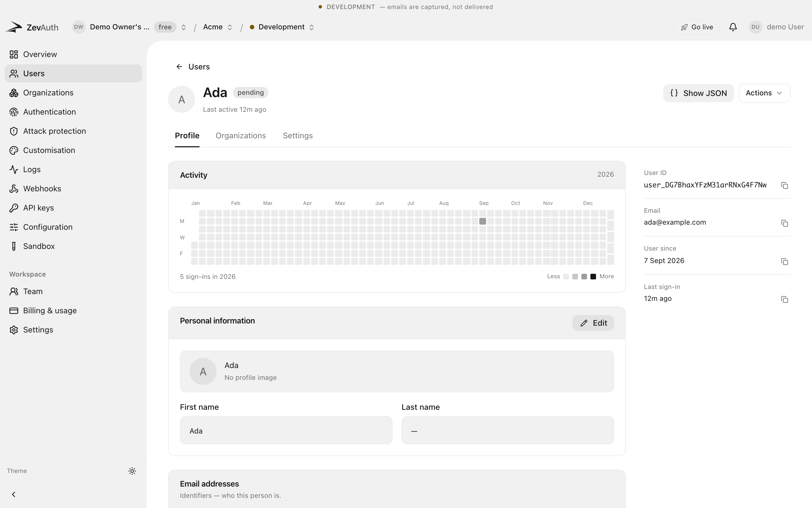Copy the User ID value

[x=784, y=185]
